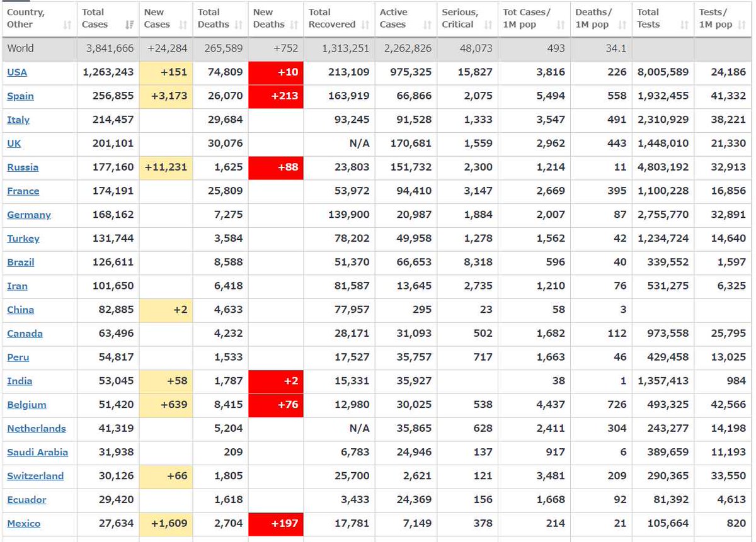Select UK total recovered N/A cell

point(339,144)
